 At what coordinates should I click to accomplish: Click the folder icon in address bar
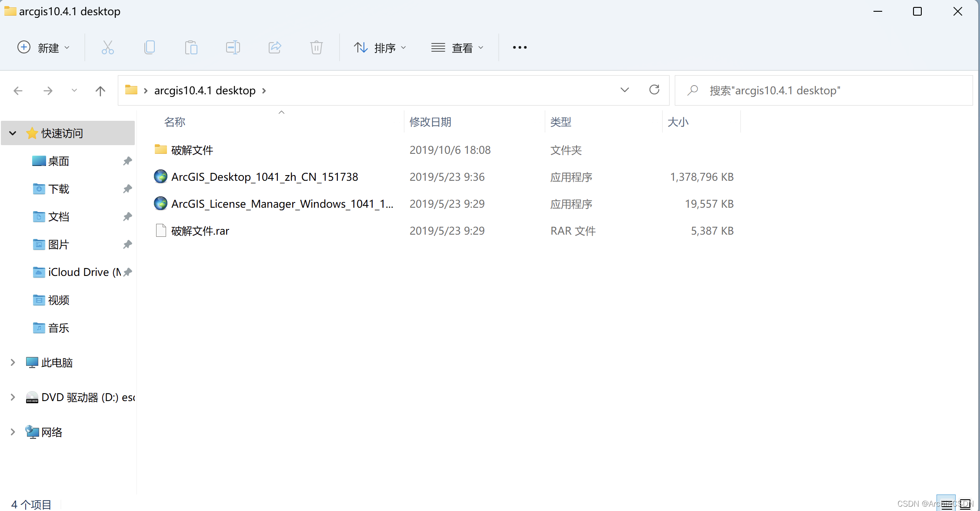coord(131,90)
